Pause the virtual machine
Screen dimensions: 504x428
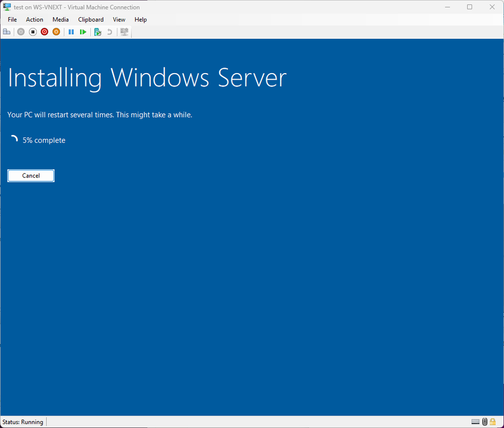(71, 32)
